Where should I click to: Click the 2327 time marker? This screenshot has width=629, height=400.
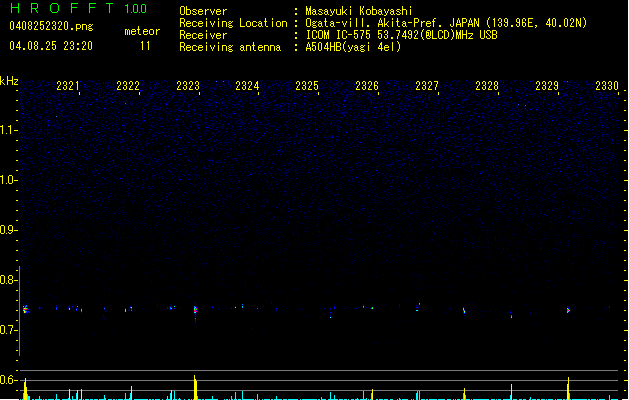click(427, 86)
